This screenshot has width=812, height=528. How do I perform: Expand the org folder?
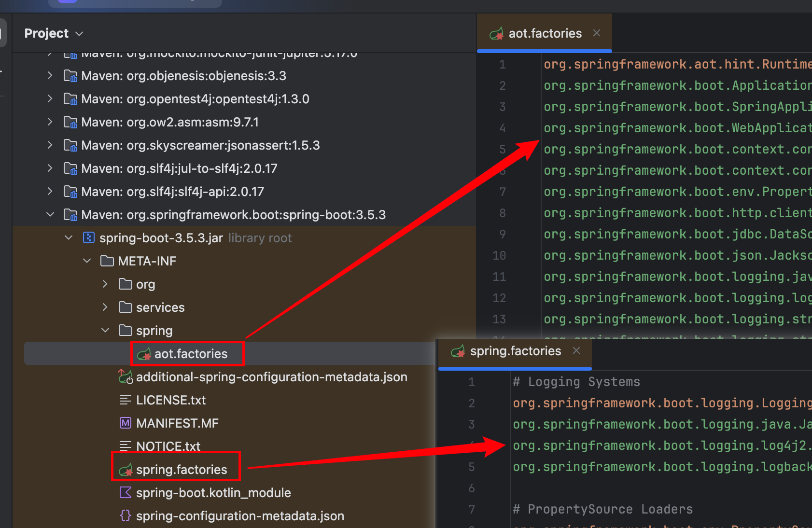tap(105, 284)
